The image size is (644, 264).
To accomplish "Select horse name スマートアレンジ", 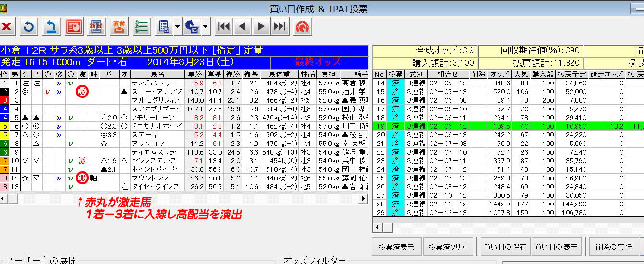I will coord(157,91).
